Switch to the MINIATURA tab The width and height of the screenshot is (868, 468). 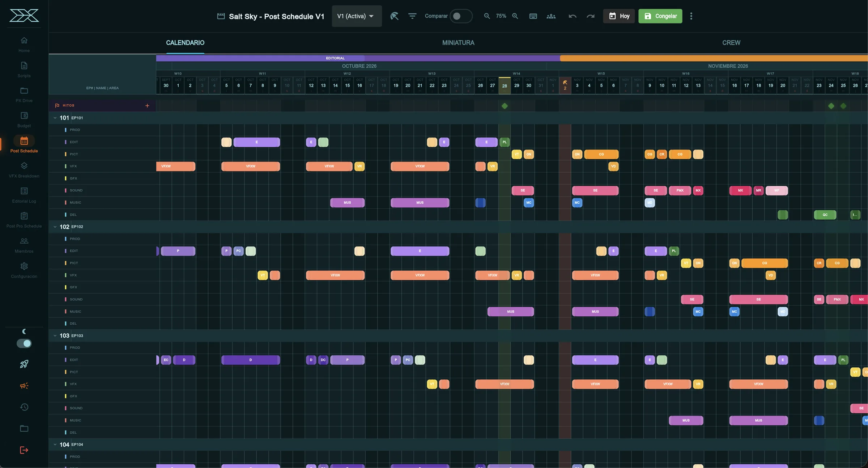(x=458, y=43)
